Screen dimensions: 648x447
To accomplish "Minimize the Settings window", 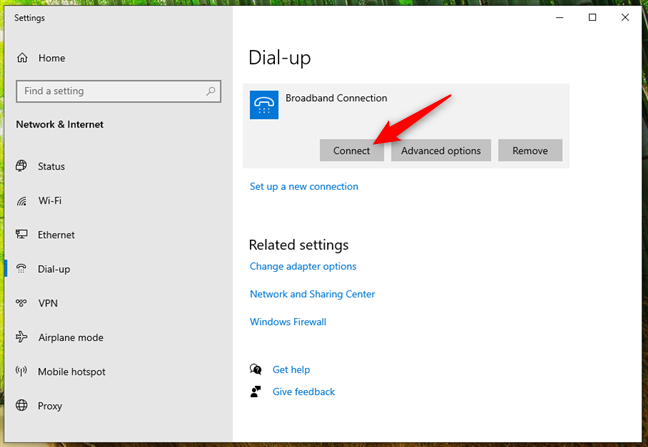I will coord(560,17).
